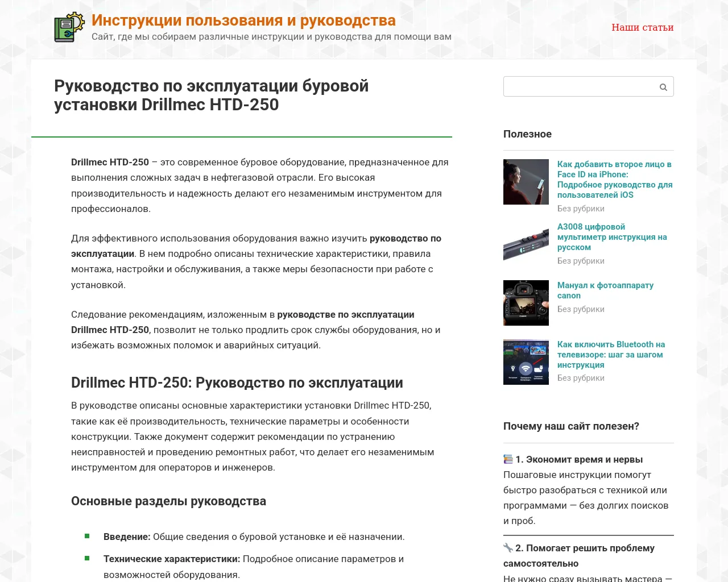
Task: Open site title 'Инструкции пользования и руководства'
Action: click(243, 20)
